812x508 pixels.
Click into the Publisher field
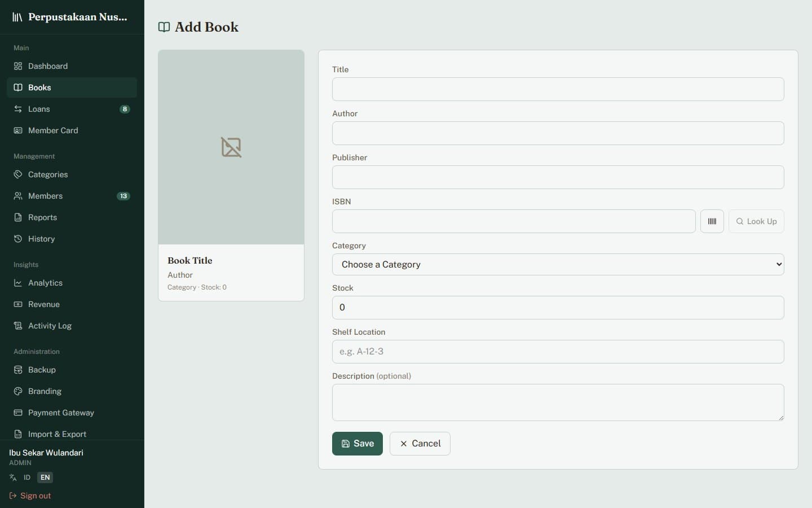(x=558, y=177)
